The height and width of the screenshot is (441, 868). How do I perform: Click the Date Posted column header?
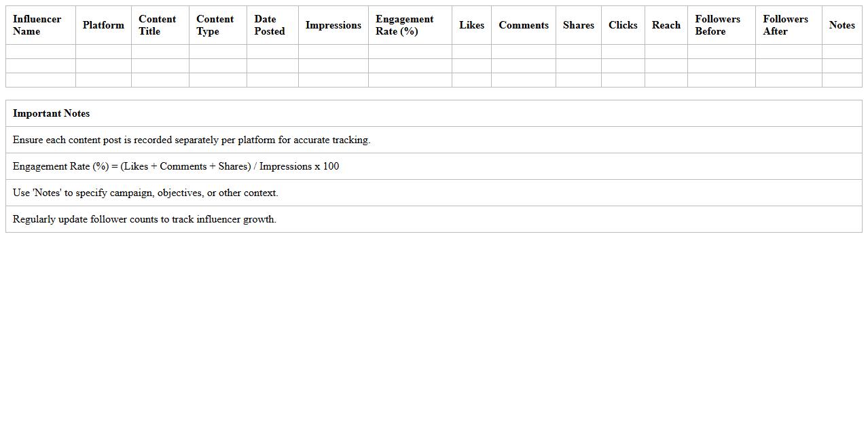tap(270, 25)
